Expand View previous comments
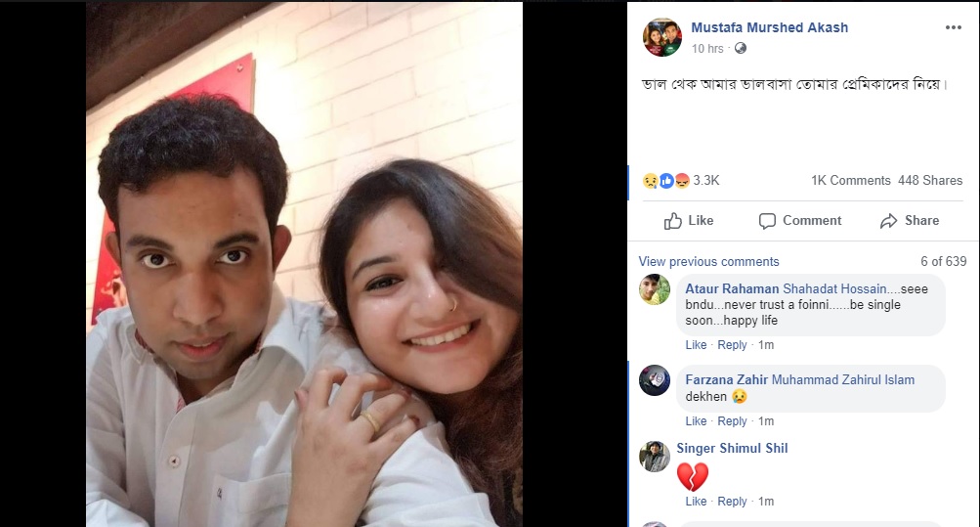 pyautogui.click(x=708, y=262)
